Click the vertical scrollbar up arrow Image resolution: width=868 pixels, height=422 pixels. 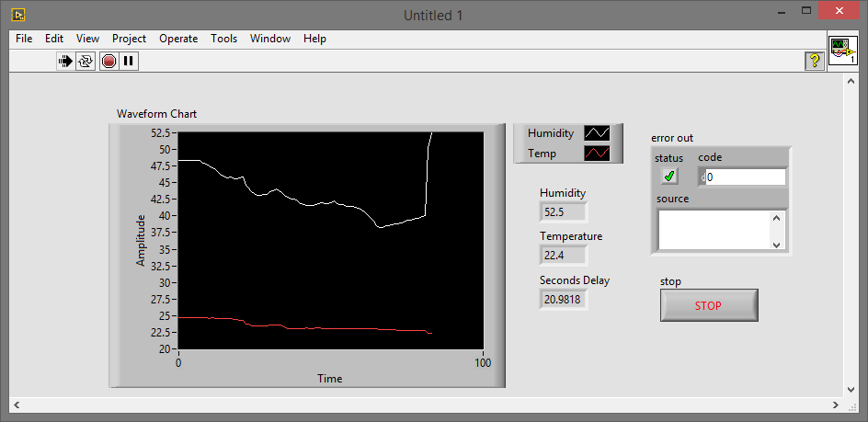tap(850, 81)
